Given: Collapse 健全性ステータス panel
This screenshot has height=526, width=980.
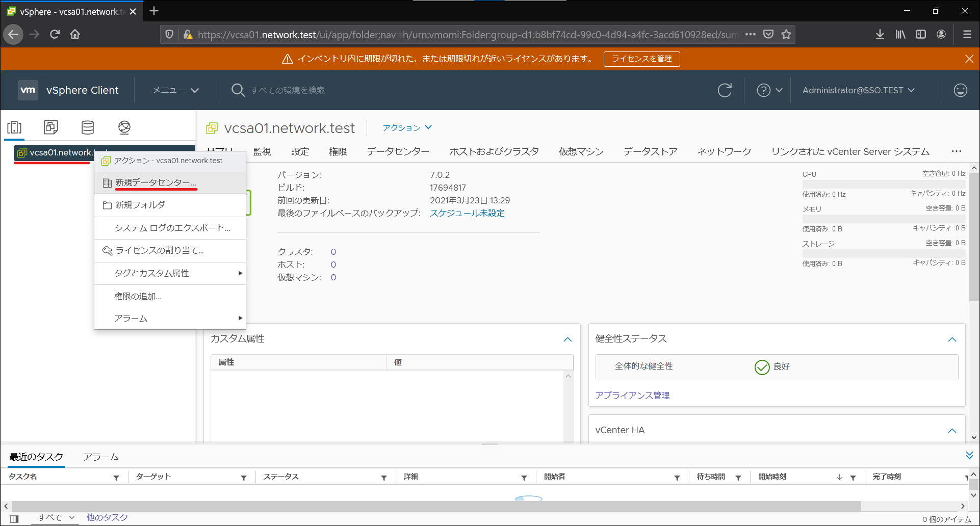Looking at the screenshot, I should click(952, 339).
